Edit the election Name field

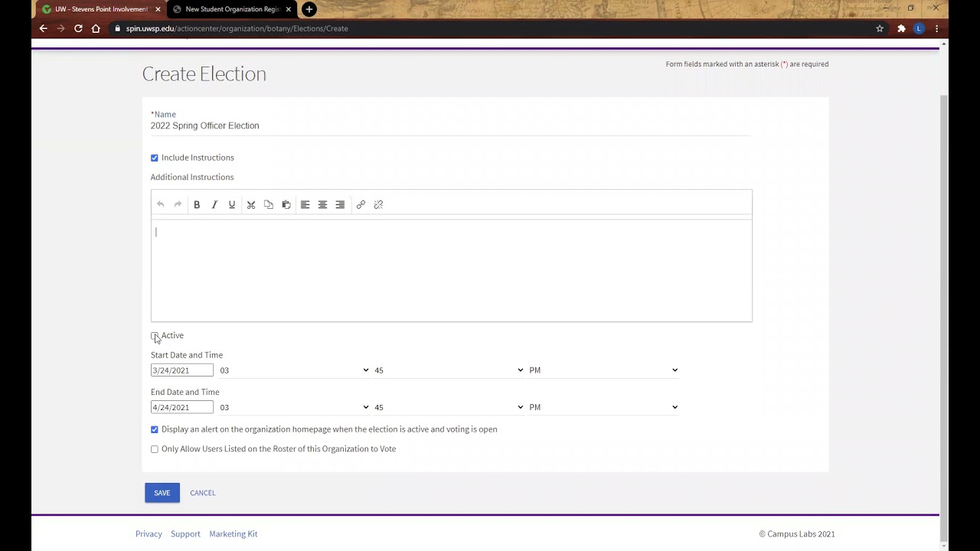[x=451, y=126]
